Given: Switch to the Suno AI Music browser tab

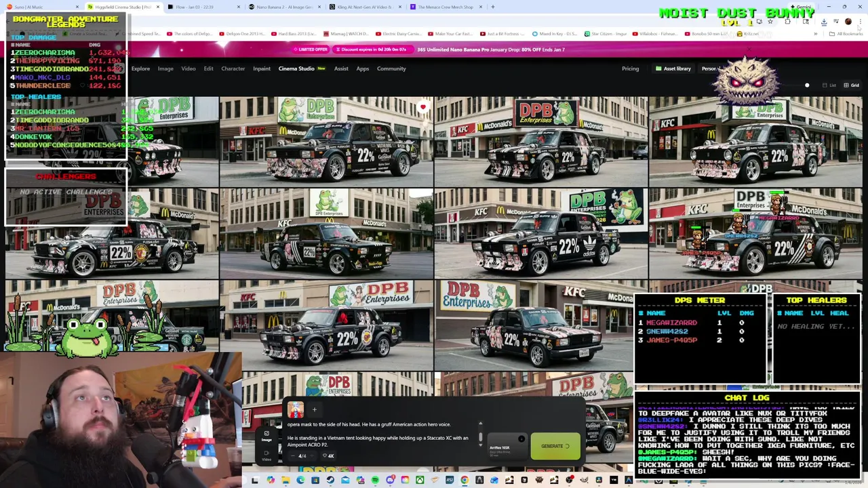Looking at the screenshot, I should tap(41, 7).
